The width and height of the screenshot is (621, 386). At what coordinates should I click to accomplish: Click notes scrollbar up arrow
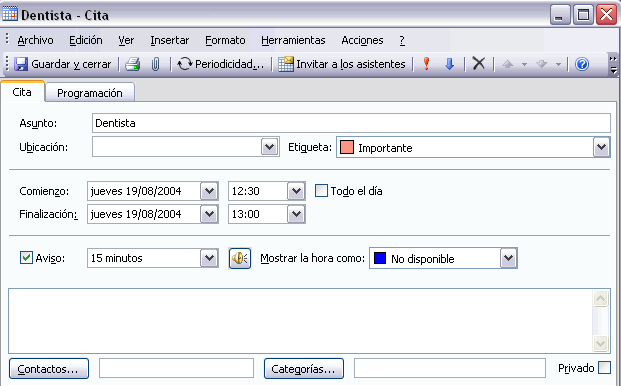point(600,299)
